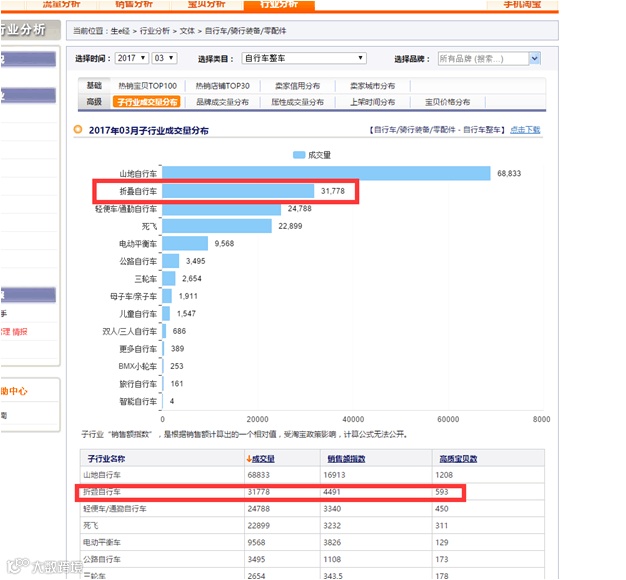Screen dimensions: 626x580
Task: Sort the table by 成交量 column header
Action: click(263, 459)
